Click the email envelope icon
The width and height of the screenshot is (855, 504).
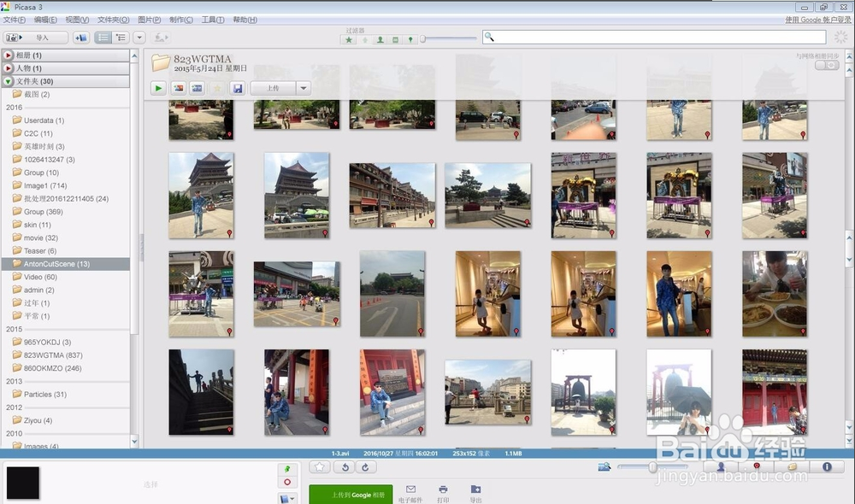(x=410, y=489)
